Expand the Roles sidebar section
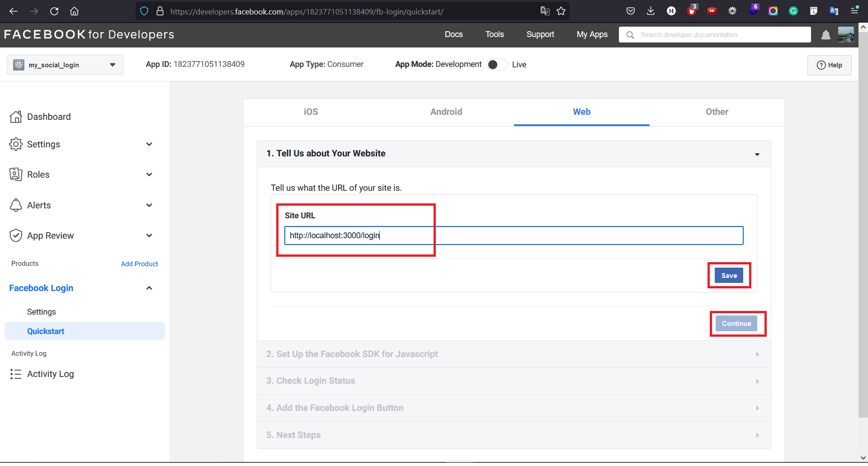The width and height of the screenshot is (868, 466). [x=149, y=174]
